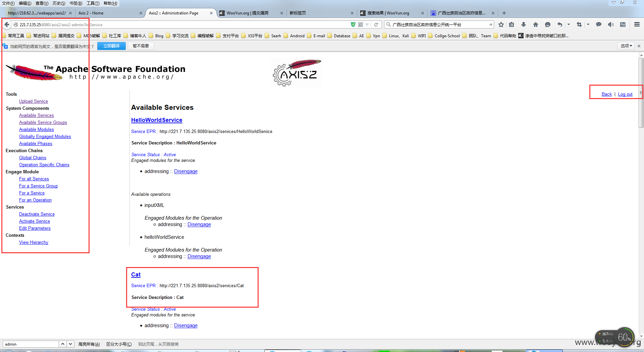This screenshot has height=352, width=644.
Task: Click the find bar text field containing admin
Action: coord(31,344)
